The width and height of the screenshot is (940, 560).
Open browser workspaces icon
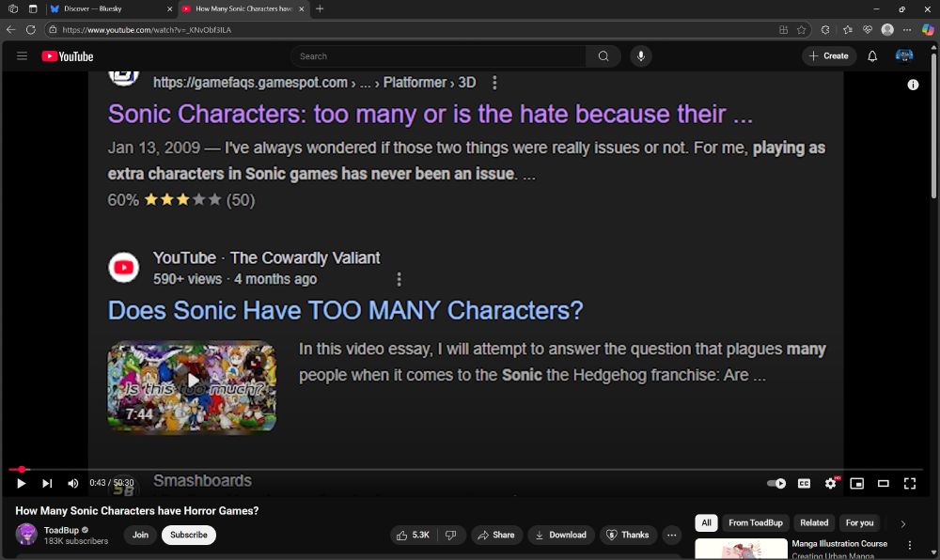(13, 9)
